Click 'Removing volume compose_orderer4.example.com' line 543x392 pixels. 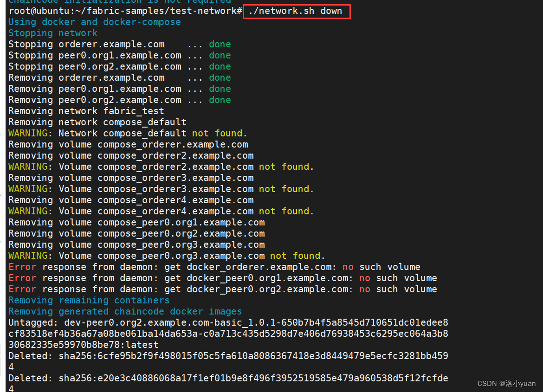(x=131, y=200)
